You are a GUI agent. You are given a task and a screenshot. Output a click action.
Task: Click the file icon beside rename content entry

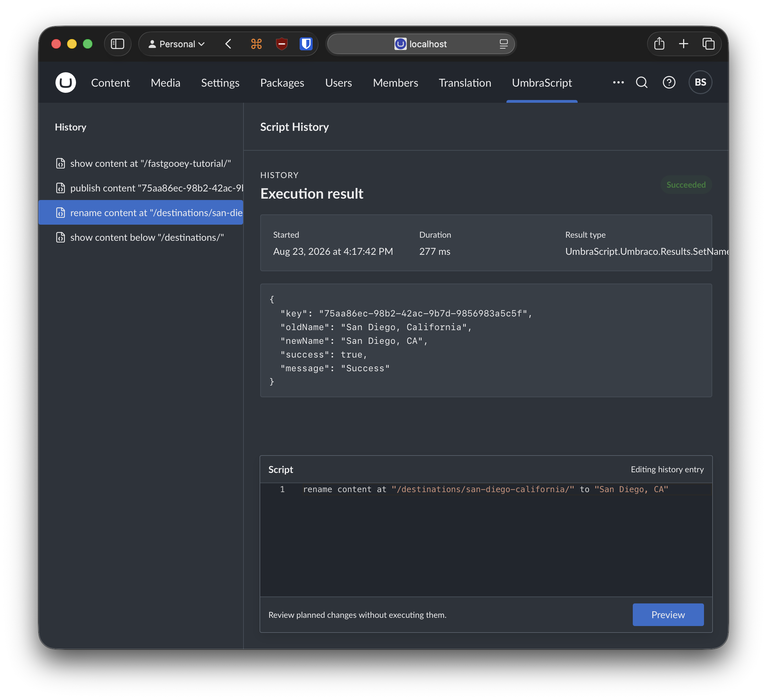[61, 213]
